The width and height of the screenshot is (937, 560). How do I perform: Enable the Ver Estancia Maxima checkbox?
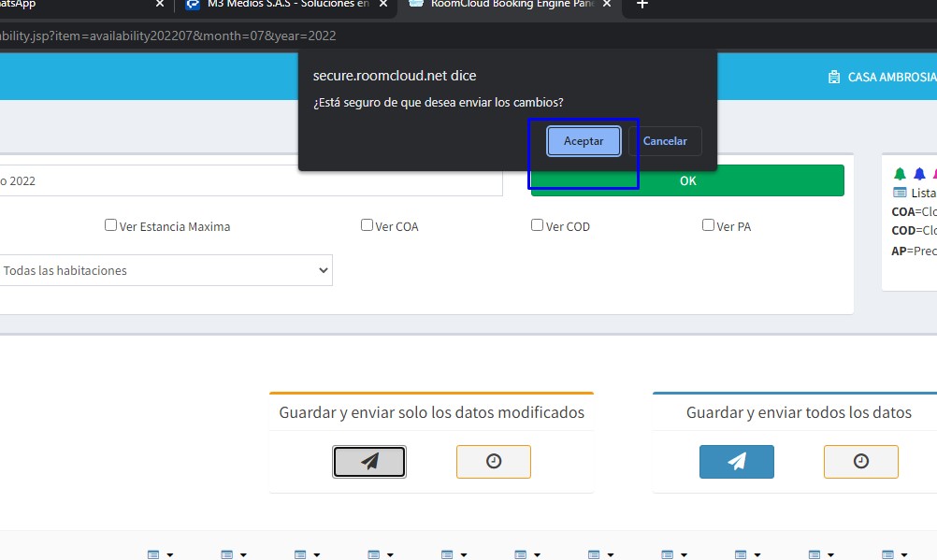[110, 225]
